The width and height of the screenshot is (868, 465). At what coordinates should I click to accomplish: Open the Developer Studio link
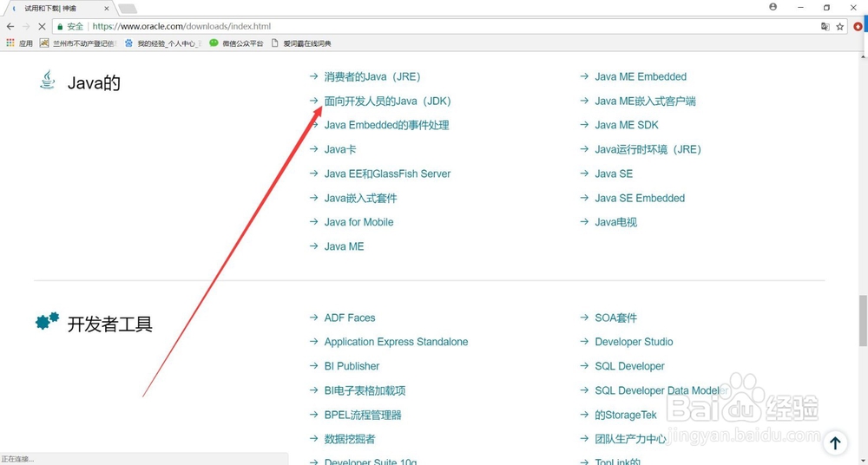click(634, 342)
